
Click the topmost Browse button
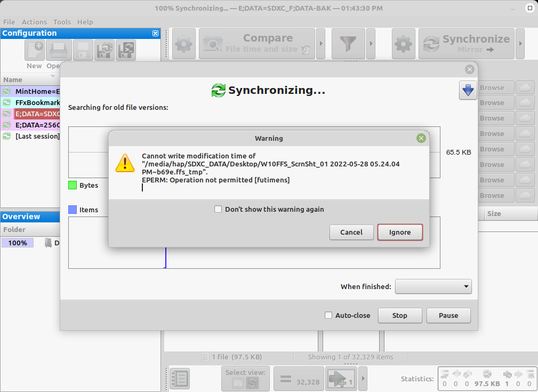496,87
